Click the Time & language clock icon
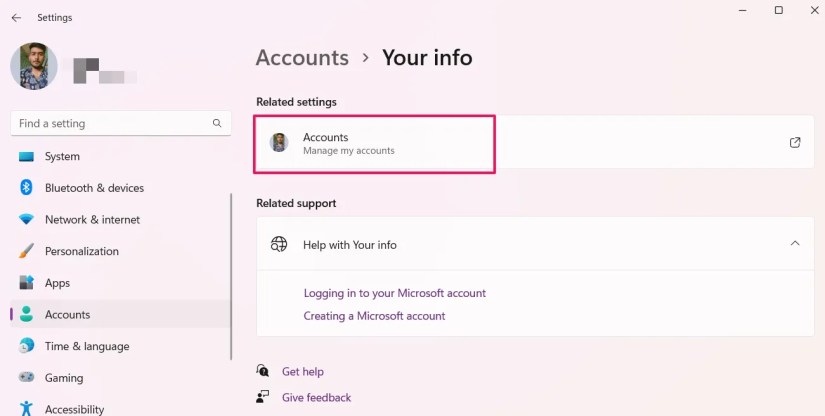The image size is (825, 416). [x=26, y=346]
